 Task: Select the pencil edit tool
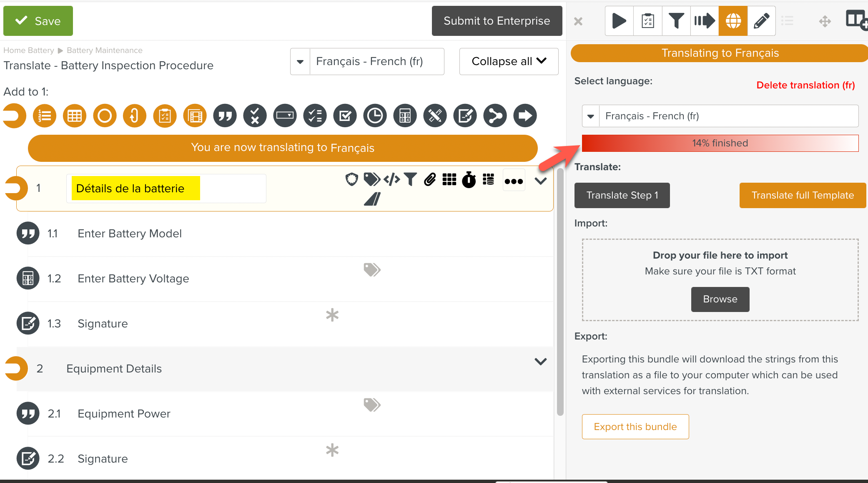[x=761, y=21]
